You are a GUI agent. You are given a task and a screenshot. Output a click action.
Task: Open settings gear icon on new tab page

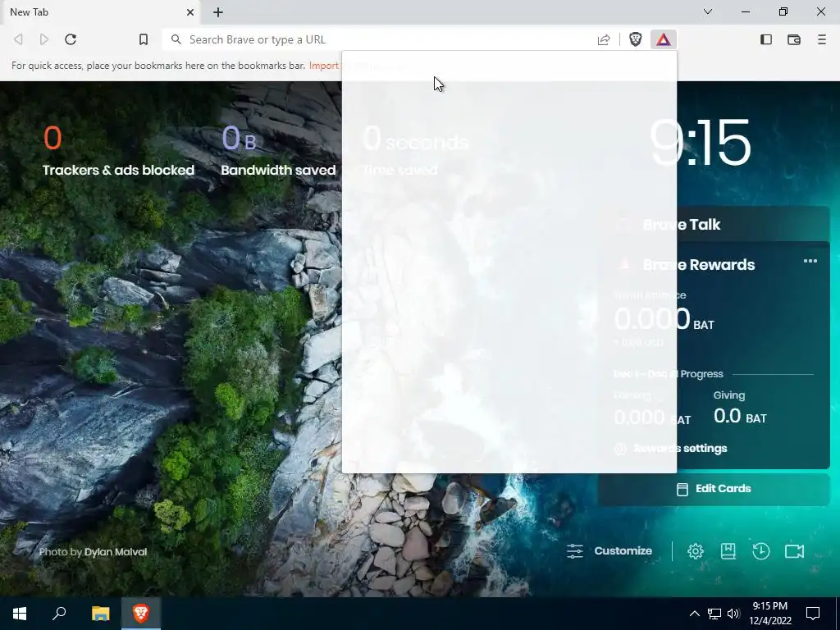(696, 551)
